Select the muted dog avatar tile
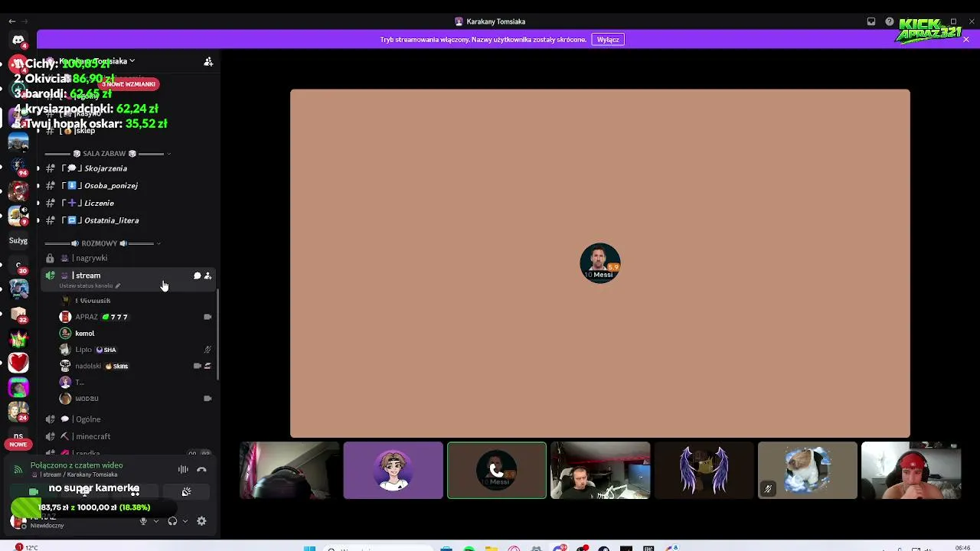Viewport: 980px width, 551px height. [808, 471]
